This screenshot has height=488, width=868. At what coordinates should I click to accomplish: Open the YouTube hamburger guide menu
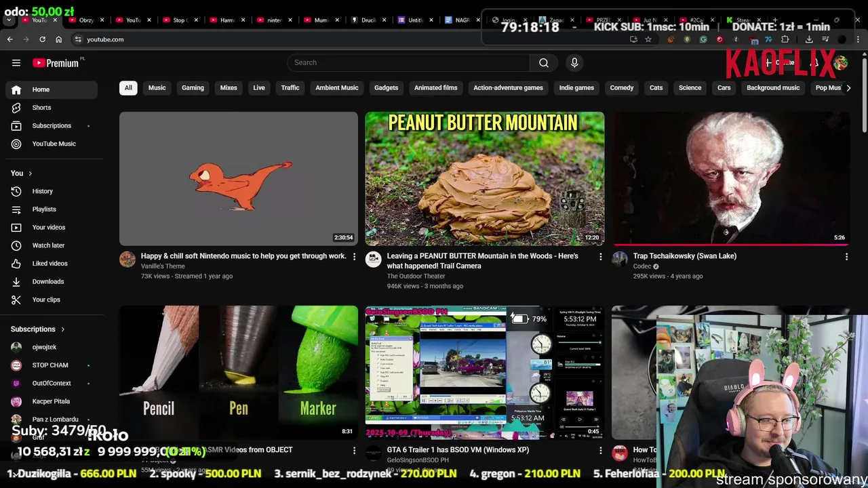pos(16,62)
